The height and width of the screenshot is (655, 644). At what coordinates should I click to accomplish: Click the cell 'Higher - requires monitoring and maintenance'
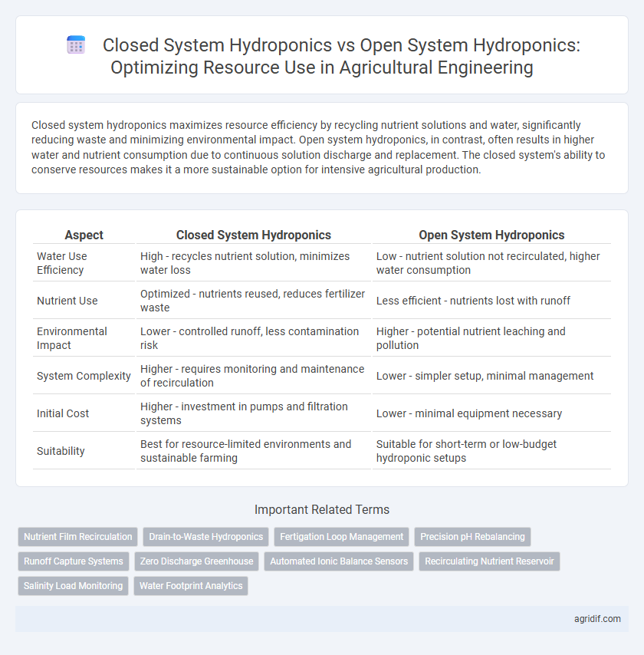pos(254,376)
